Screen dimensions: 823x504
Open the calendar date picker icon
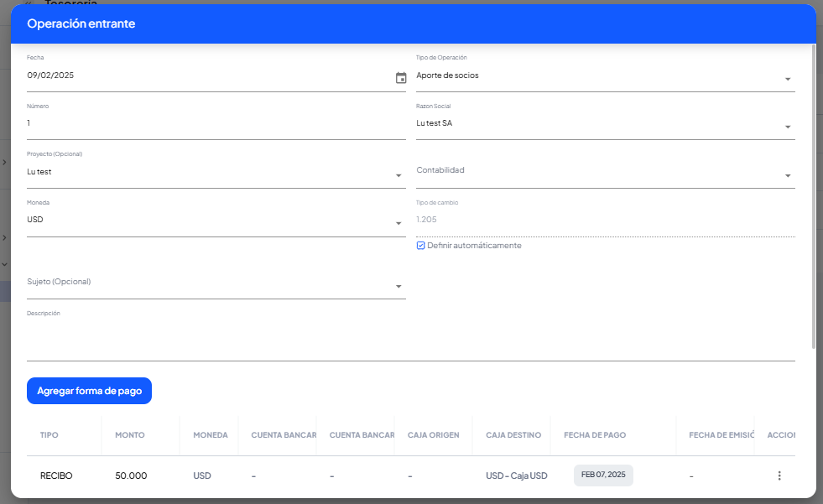(x=401, y=78)
